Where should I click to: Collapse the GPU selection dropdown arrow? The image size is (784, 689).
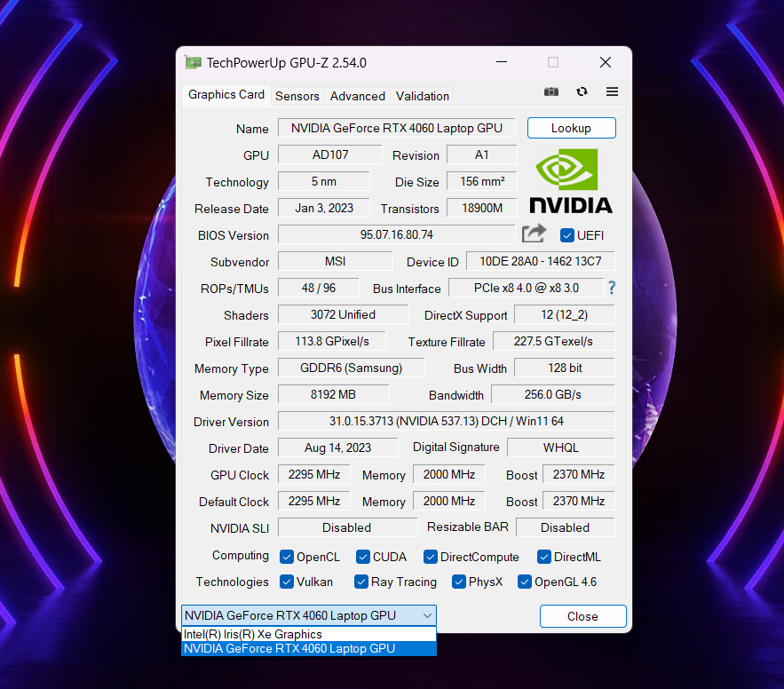(427, 615)
